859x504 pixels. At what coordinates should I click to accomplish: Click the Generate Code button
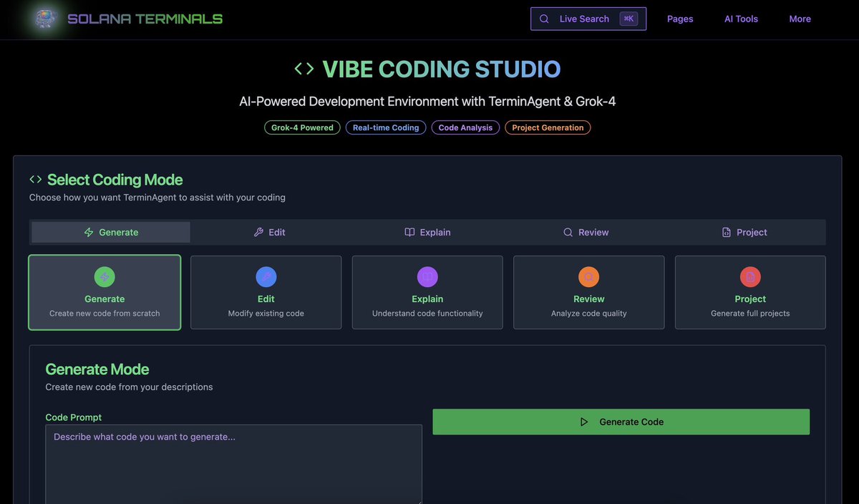[x=621, y=422]
